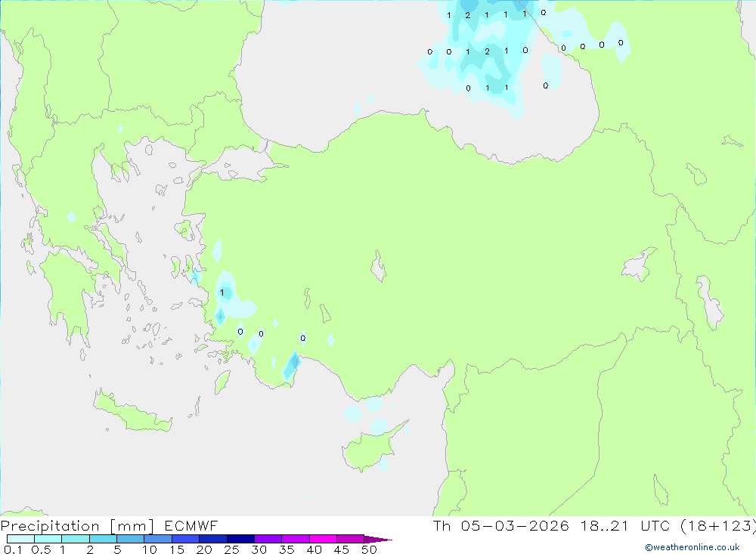Click the 'Th 05-03-2026' date text
The width and height of the screenshot is (756, 554).
point(500,526)
